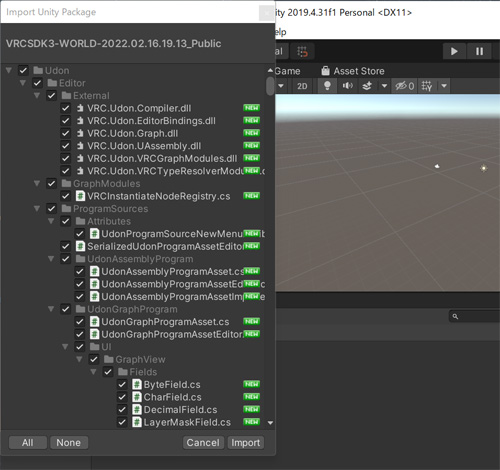Click the Asset Store bag icon
Viewport: 500px width, 470px height.
(325, 71)
